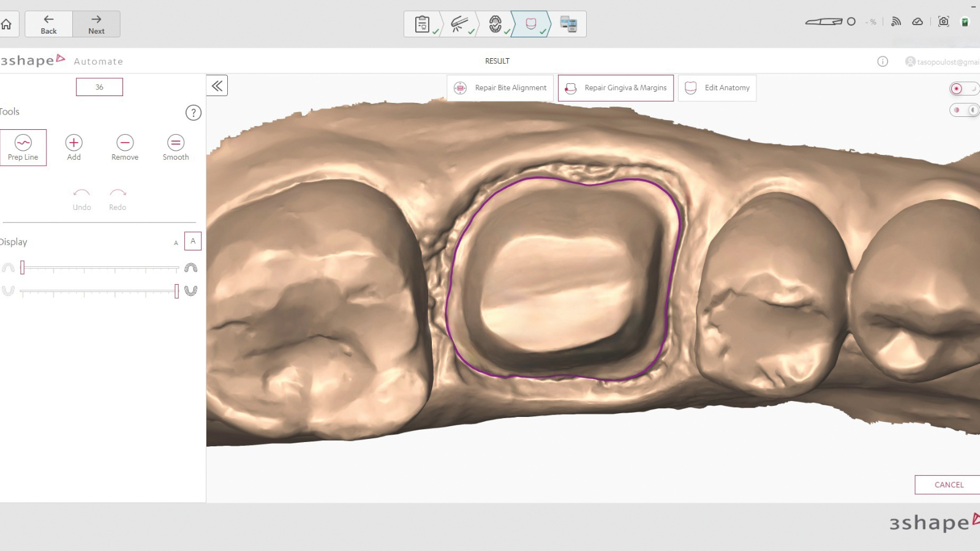Select the Prep Line tool

point(23,148)
